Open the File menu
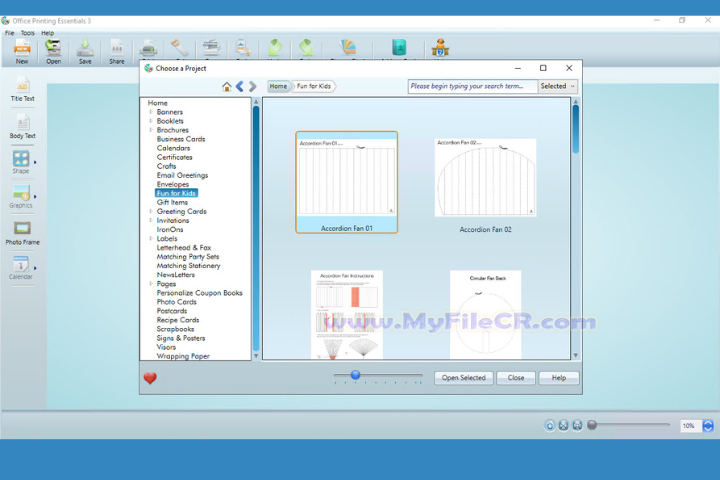This screenshot has width=720, height=480. coord(10,33)
